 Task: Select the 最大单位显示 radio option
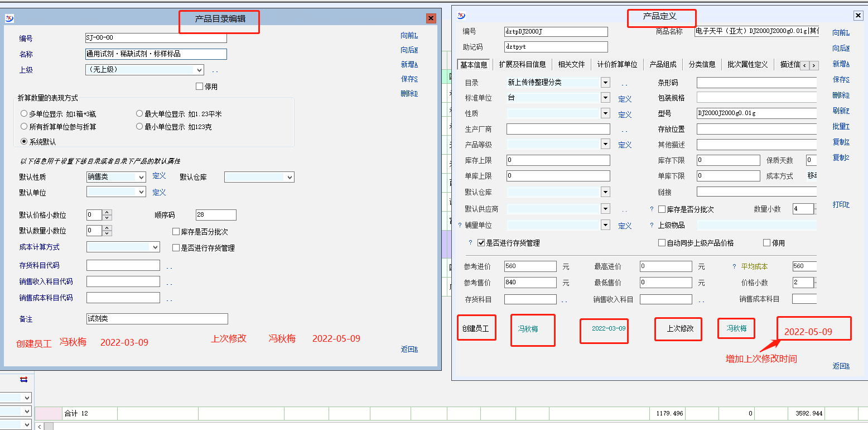pos(139,114)
